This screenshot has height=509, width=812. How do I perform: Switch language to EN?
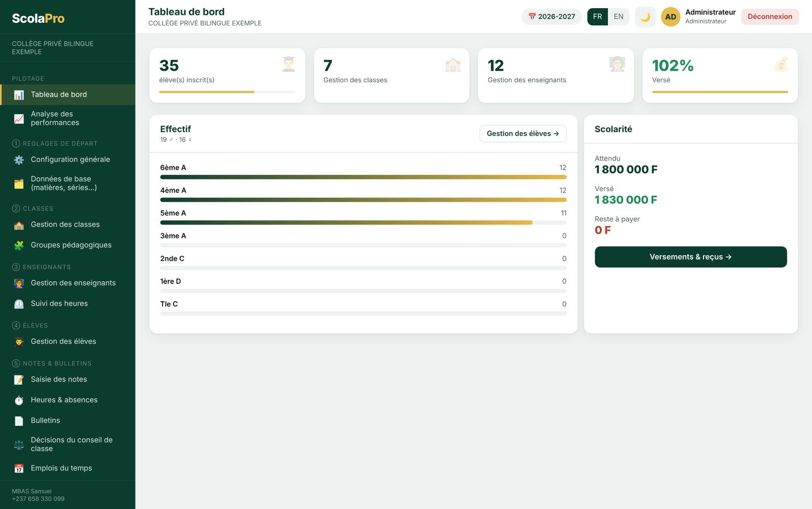[x=619, y=17]
